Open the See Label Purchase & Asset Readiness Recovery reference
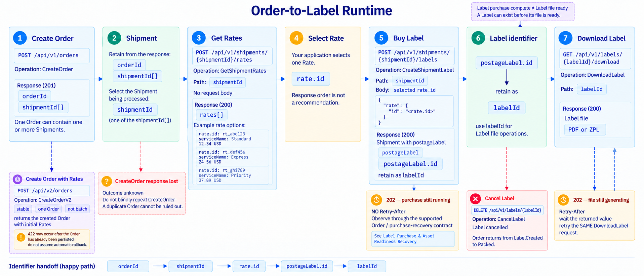Viewport: 644px width, 276px height. tap(413, 239)
